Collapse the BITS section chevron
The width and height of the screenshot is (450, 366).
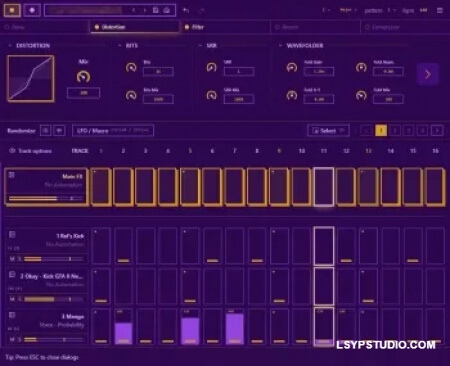[x=120, y=45]
